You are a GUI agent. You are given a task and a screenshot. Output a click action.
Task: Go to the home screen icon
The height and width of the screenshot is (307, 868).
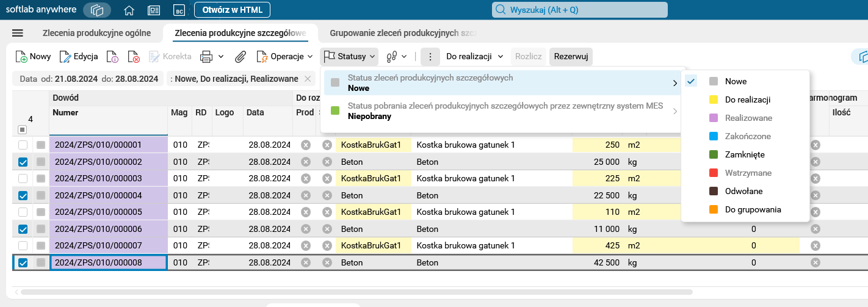[129, 10]
